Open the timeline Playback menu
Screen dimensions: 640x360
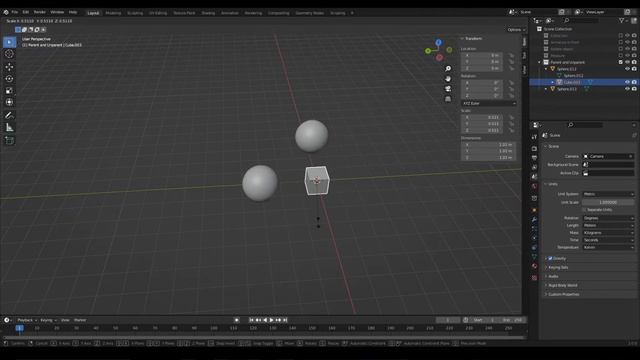[x=27, y=320]
